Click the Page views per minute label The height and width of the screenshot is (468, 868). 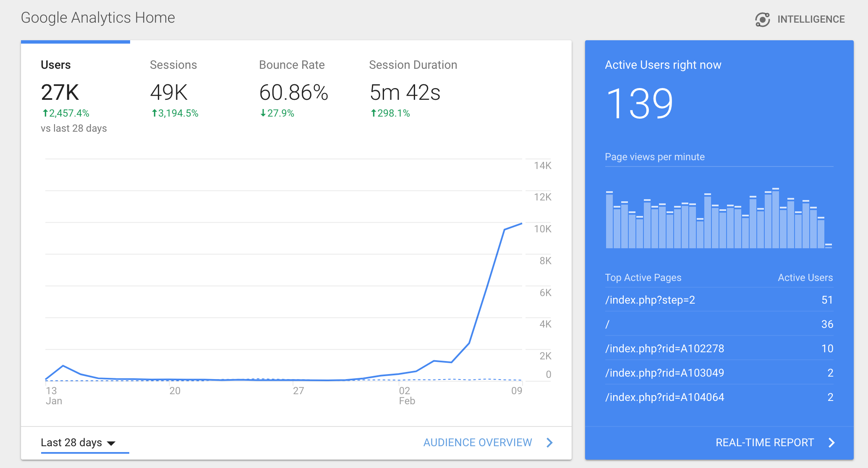click(x=655, y=157)
